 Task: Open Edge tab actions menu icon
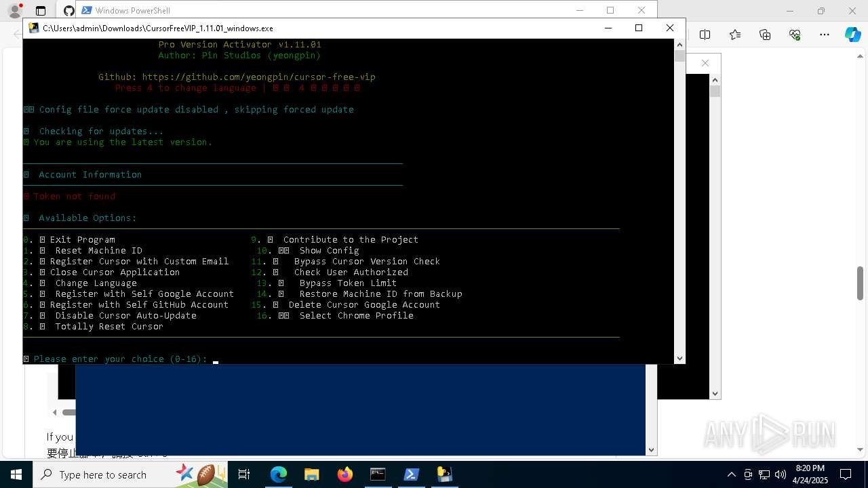tap(41, 11)
